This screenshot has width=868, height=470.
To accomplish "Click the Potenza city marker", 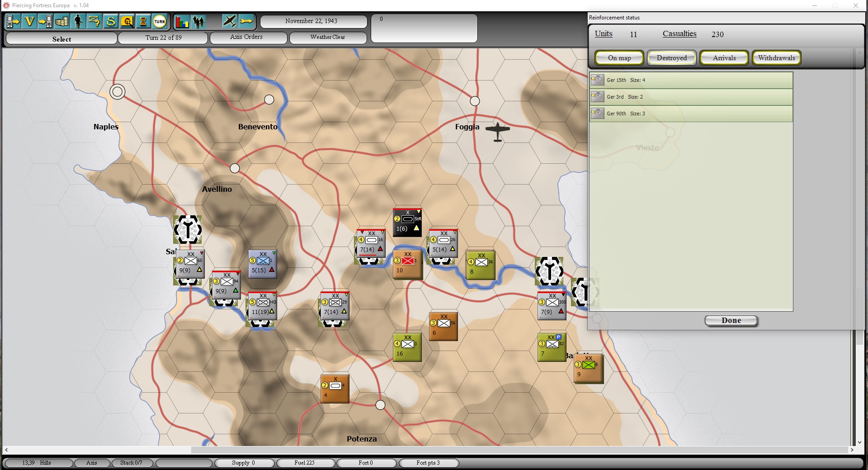I will click(381, 405).
